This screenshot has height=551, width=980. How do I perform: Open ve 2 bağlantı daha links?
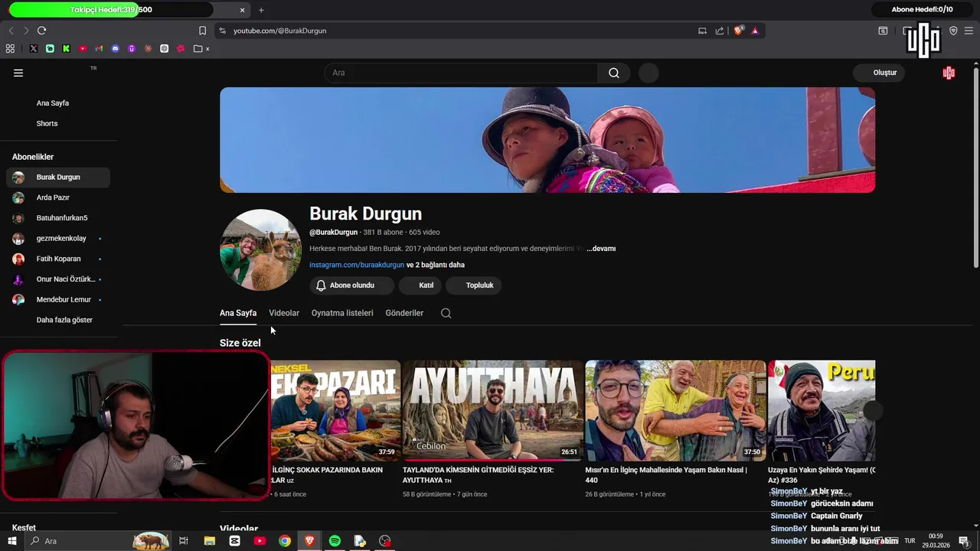[x=436, y=265]
